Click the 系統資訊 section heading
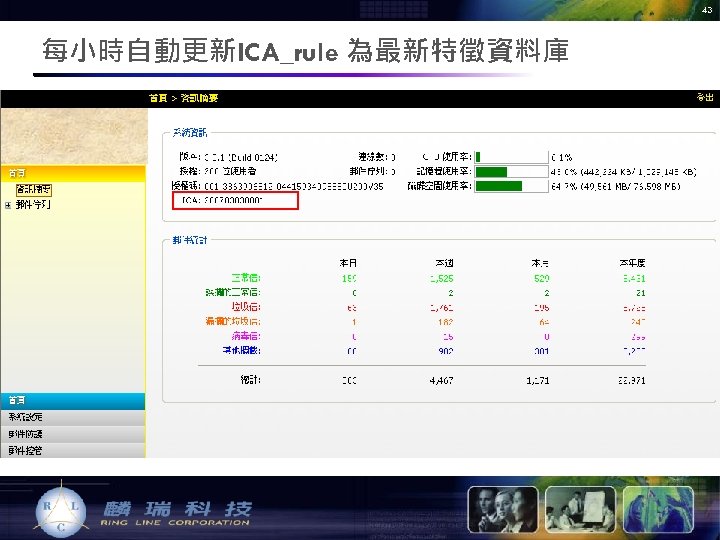The width and height of the screenshot is (720, 540). click(190, 133)
